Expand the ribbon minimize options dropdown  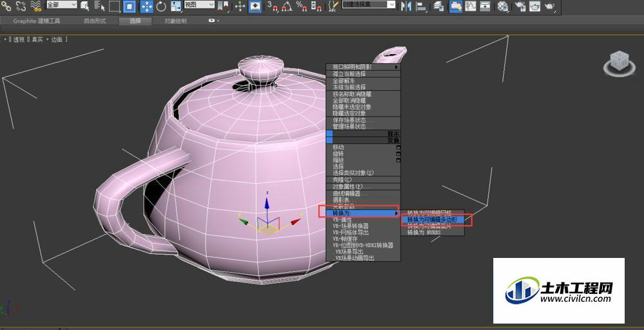pyautogui.click(x=214, y=21)
